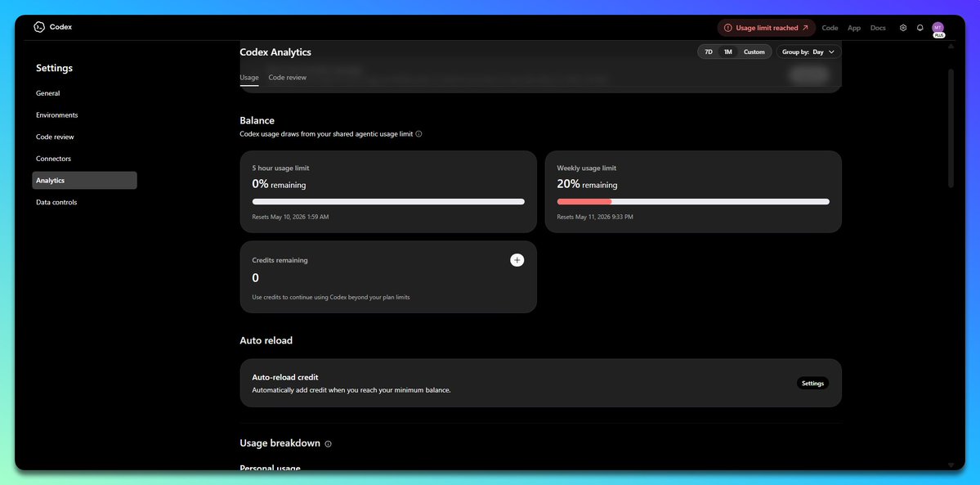Click Resets May 11, 2026 9:33 PM text
980x485 pixels.
coord(595,218)
